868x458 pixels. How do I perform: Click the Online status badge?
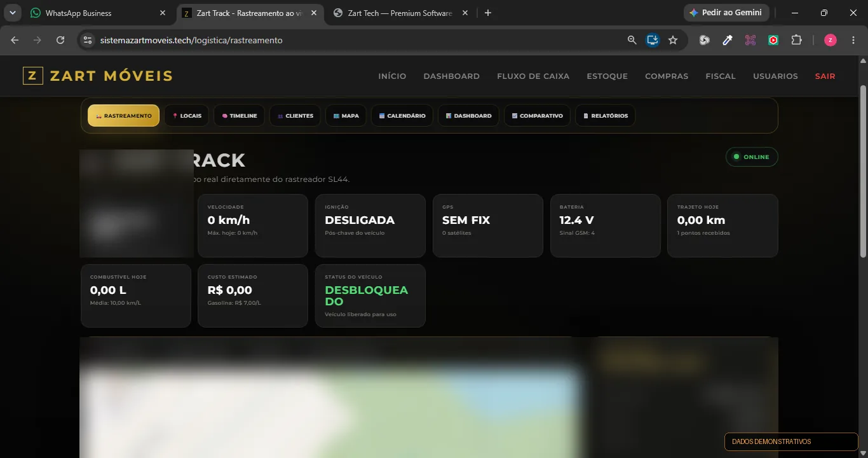coord(752,157)
